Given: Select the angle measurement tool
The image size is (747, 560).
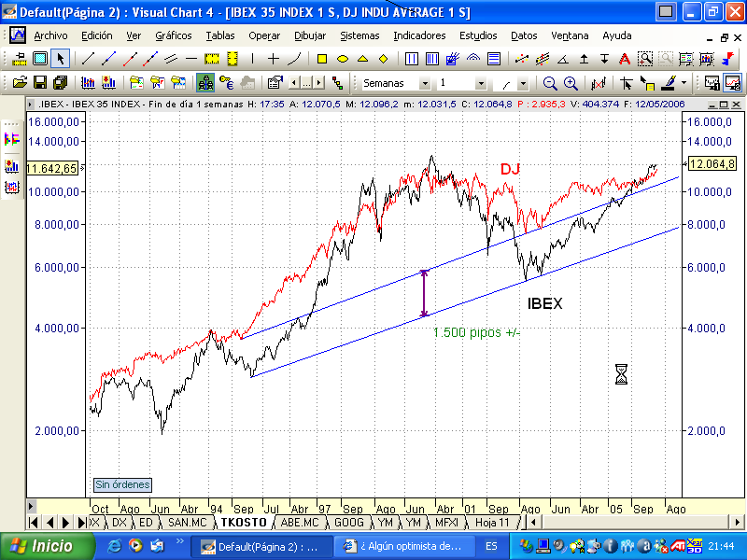Looking at the screenshot, I should (x=563, y=59).
